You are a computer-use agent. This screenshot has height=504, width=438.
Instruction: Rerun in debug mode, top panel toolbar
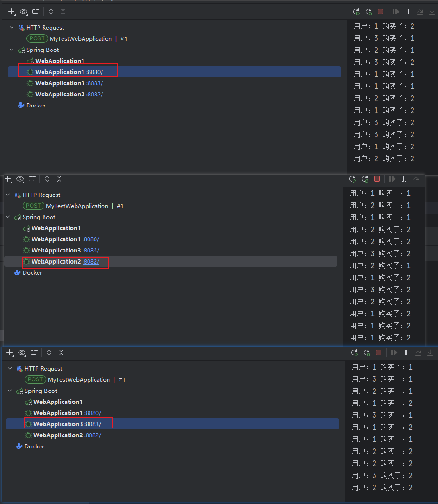[369, 12]
